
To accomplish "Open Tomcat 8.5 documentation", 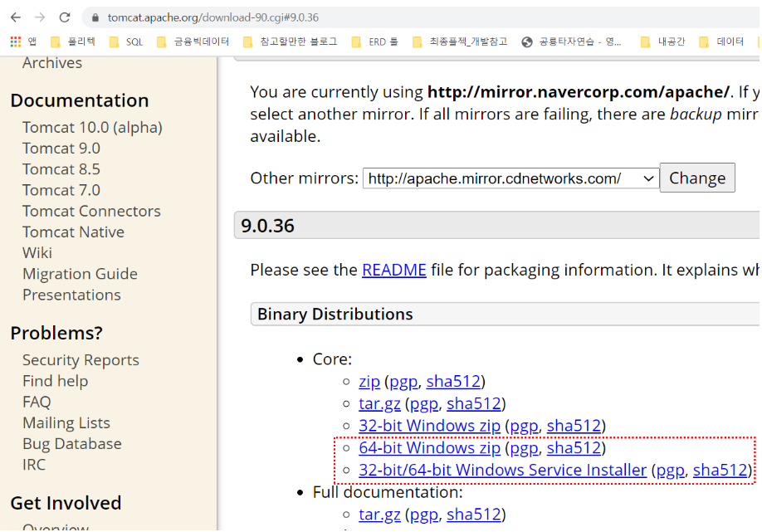I will click(x=61, y=169).
